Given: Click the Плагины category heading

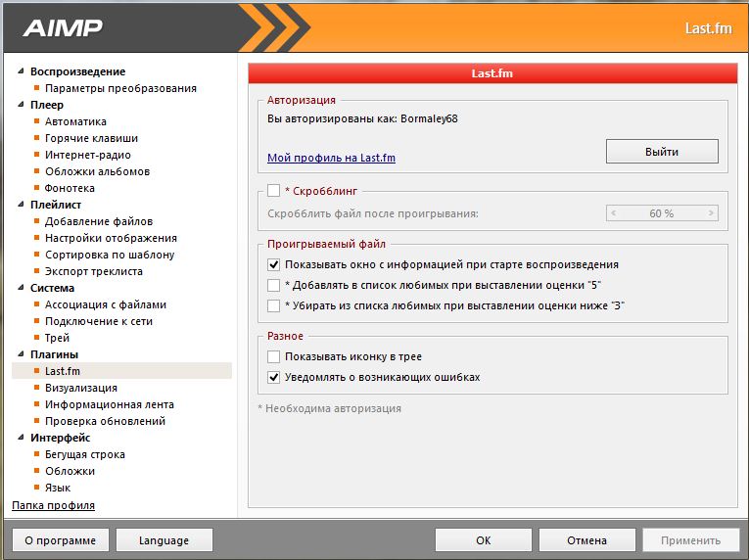Looking at the screenshot, I should [x=55, y=354].
